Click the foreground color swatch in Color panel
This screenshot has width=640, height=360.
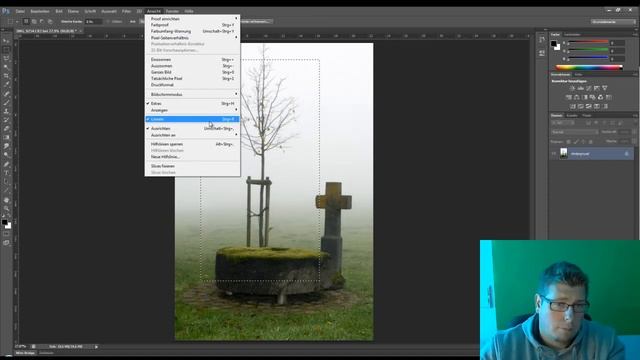pos(553,43)
